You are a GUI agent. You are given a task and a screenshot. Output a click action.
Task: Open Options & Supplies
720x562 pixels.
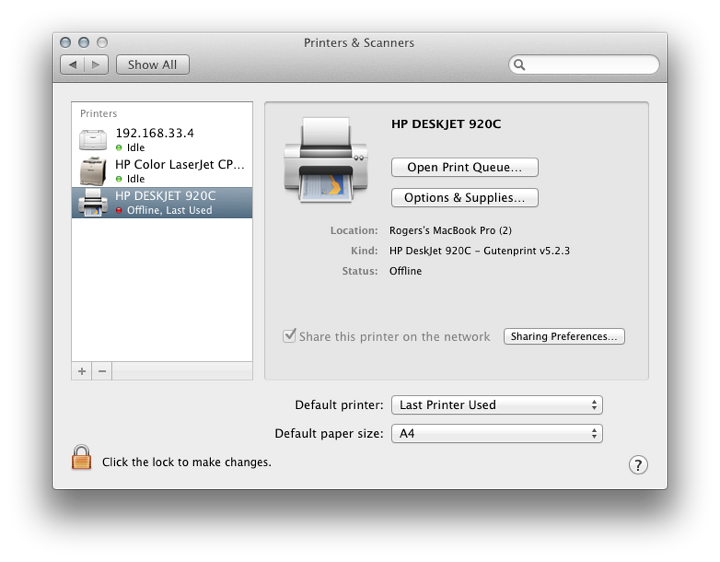[x=465, y=197]
